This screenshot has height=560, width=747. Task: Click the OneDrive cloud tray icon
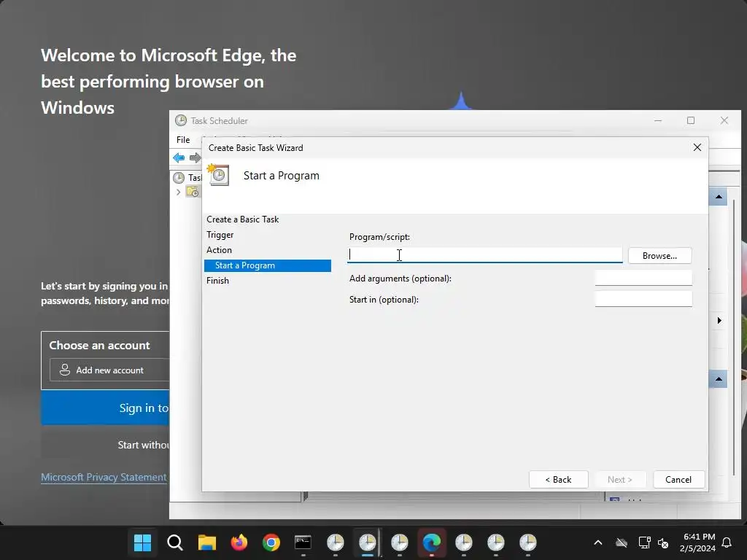tap(622, 542)
